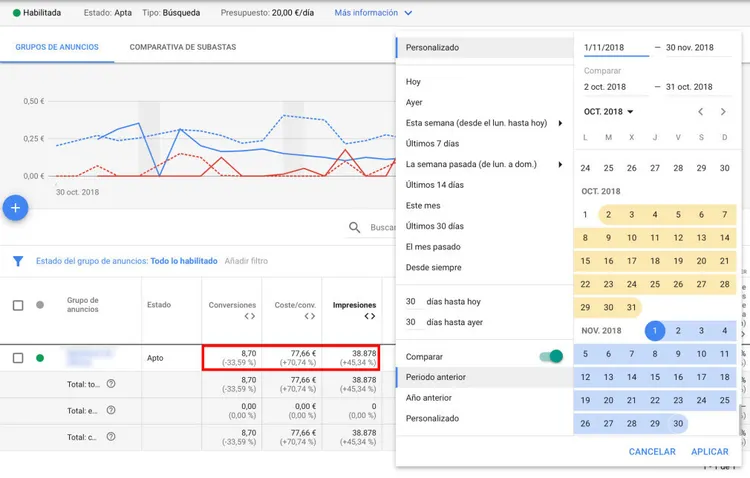
Task: Toggle the select-all checkbox in table header
Action: (18, 305)
